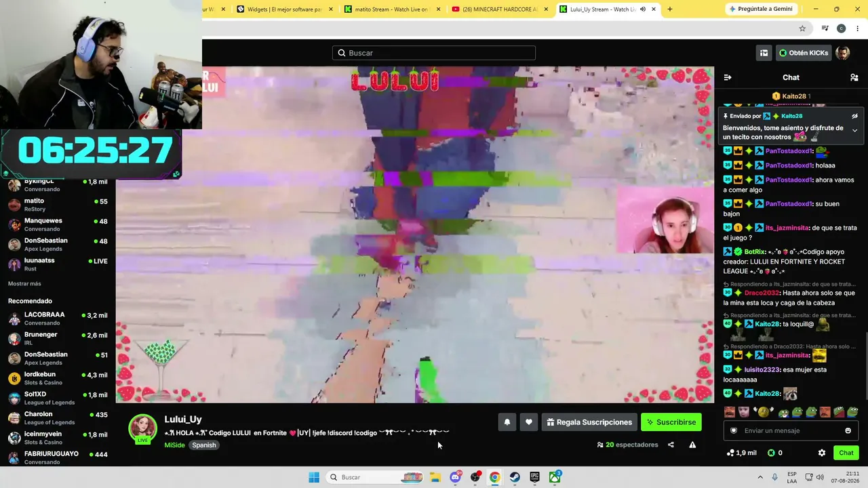
Task: Collapse the chat panel with arrow icon
Action: (728, 77)
